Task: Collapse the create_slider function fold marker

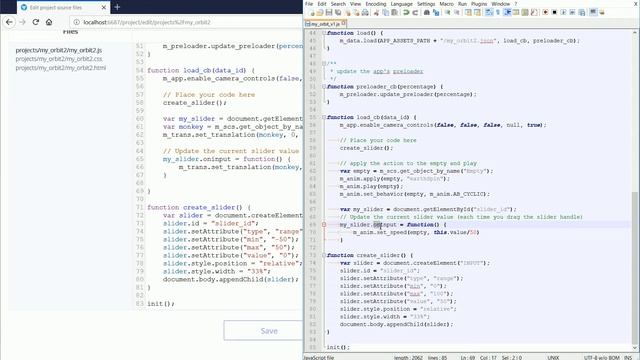Action: [324, 255]
